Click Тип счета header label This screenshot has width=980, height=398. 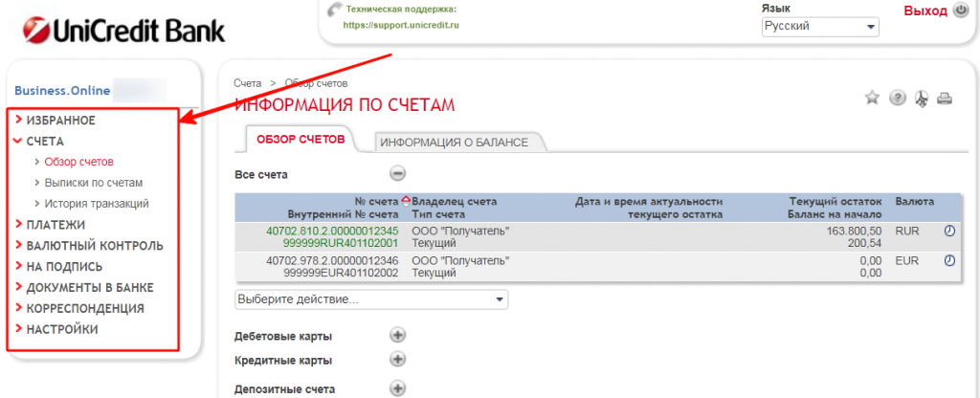pos(436,214)
